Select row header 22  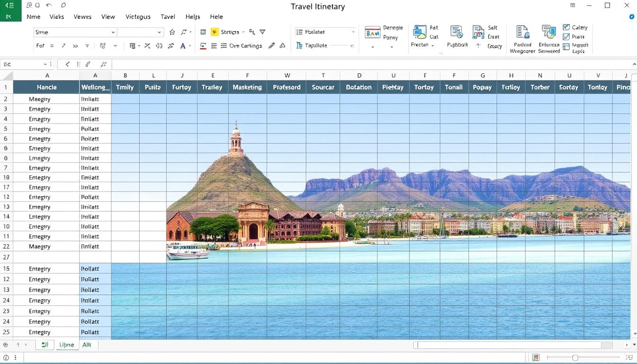coord(6,246)
